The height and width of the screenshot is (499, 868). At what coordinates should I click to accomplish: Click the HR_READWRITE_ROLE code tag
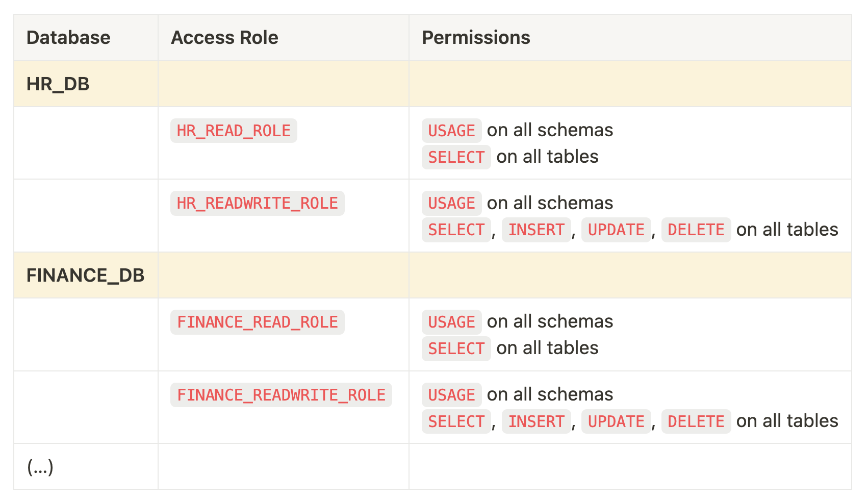point(257,204)
